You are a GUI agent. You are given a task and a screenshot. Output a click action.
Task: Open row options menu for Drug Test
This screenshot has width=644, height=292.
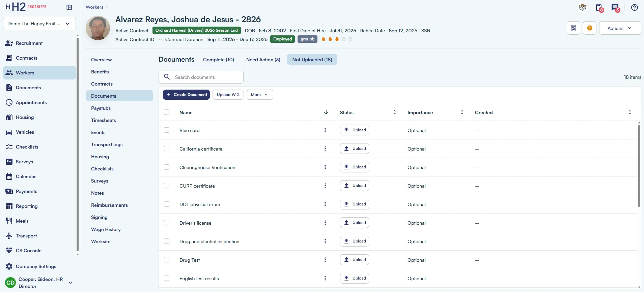pos(325,260)
